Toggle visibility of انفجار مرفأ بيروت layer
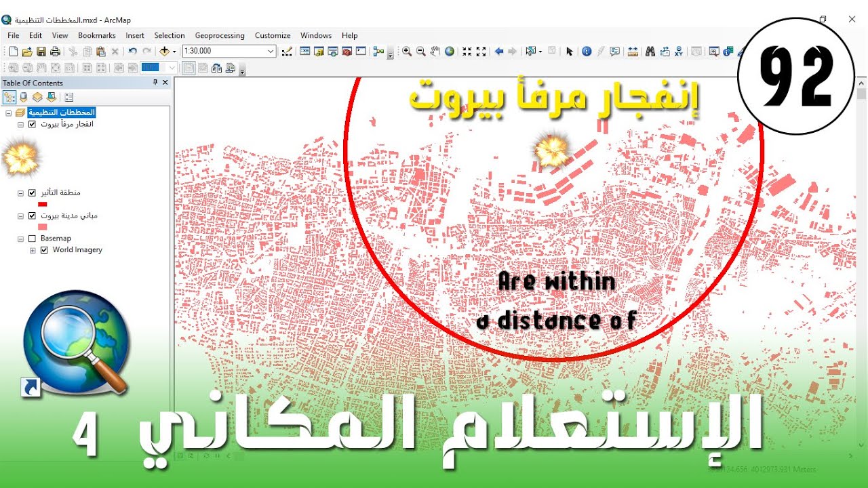This screenshot has width=868, height=488. (32, 124)
